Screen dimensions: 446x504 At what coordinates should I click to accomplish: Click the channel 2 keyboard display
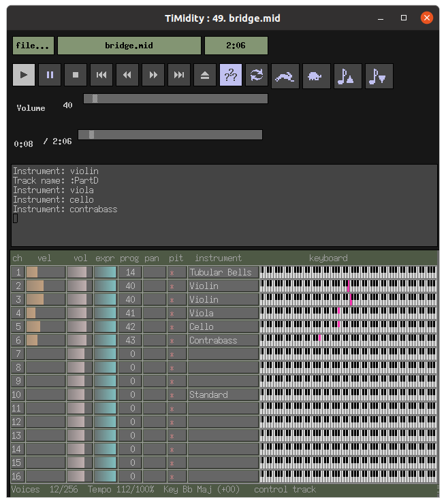tap(348, 286)
